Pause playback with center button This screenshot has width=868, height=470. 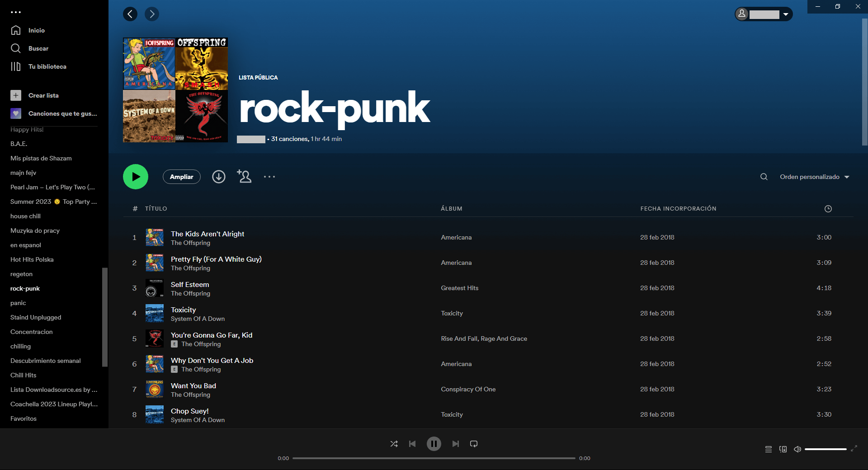pos(434,444)
